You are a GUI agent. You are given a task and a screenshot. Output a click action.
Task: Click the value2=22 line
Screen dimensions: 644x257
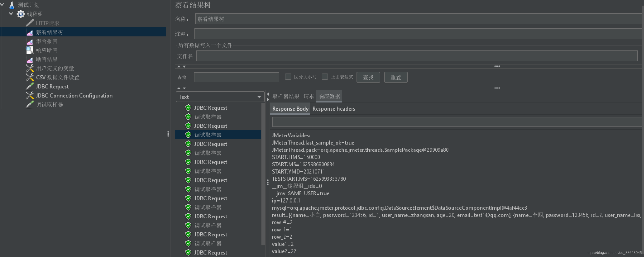pyautogui.click(x=284, y=251)
